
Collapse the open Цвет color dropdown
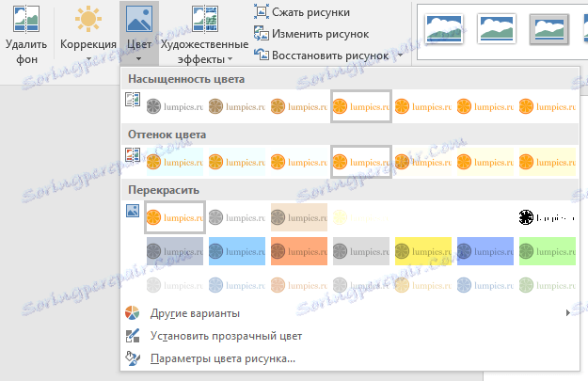tap(139, 34)
